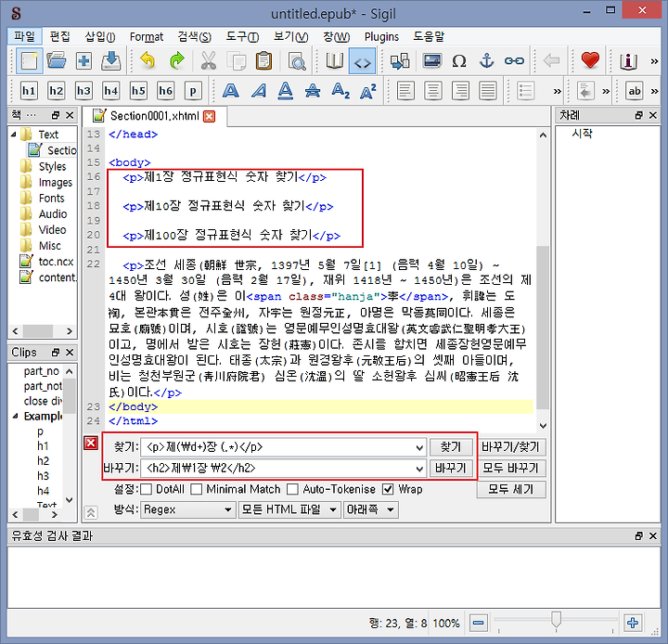
Task: Switch to Book View icon
Action: pyautogui.click(x=335, y=61)
